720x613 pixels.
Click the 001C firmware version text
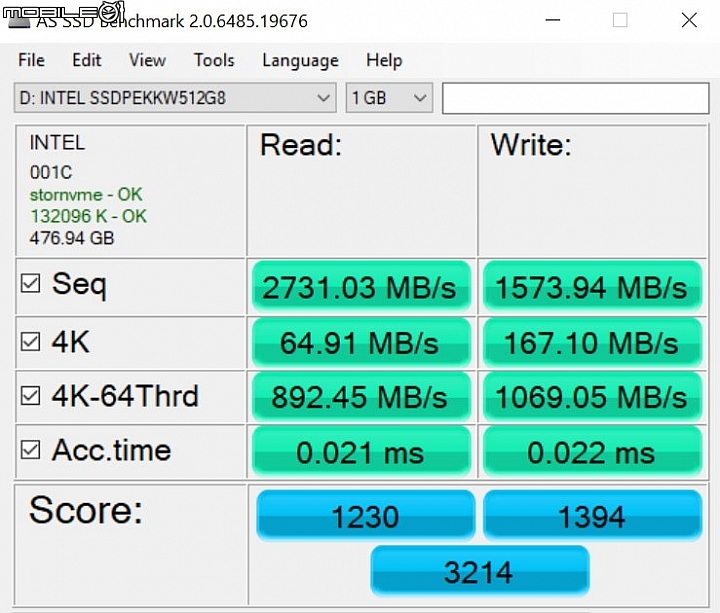click(x=51, y=173)
